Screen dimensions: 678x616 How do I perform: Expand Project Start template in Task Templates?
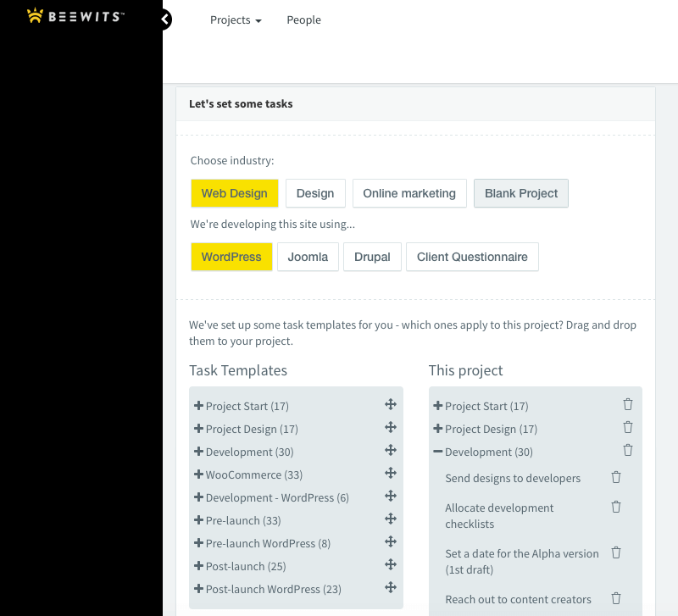tap(198, 406)
